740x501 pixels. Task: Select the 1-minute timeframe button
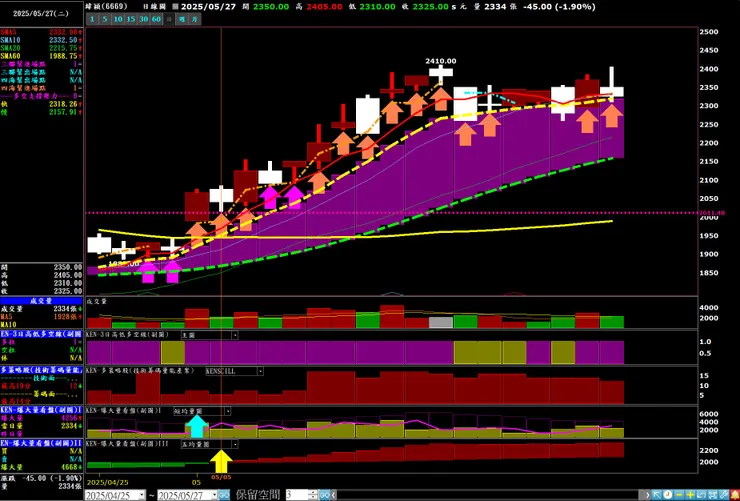[x=92, y=19]
